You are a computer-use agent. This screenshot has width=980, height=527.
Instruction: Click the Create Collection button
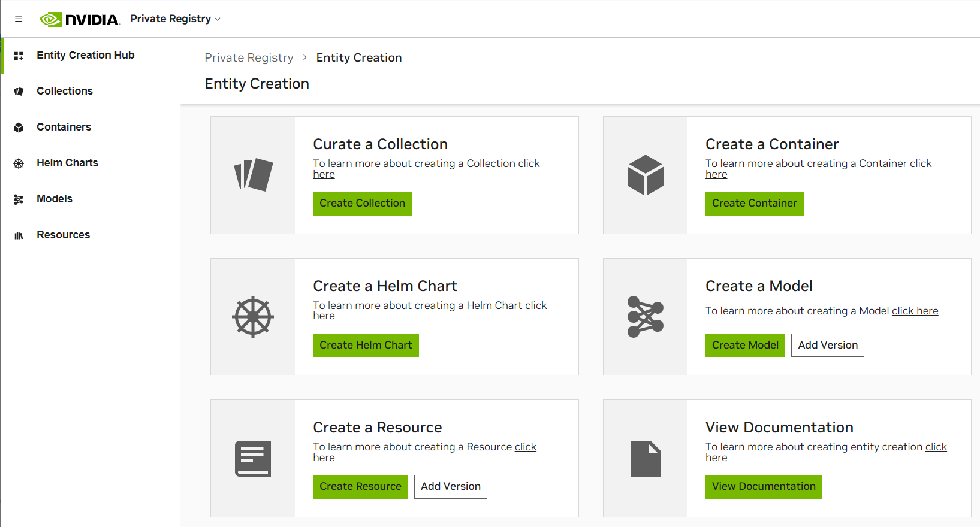[x=362, y=204]
